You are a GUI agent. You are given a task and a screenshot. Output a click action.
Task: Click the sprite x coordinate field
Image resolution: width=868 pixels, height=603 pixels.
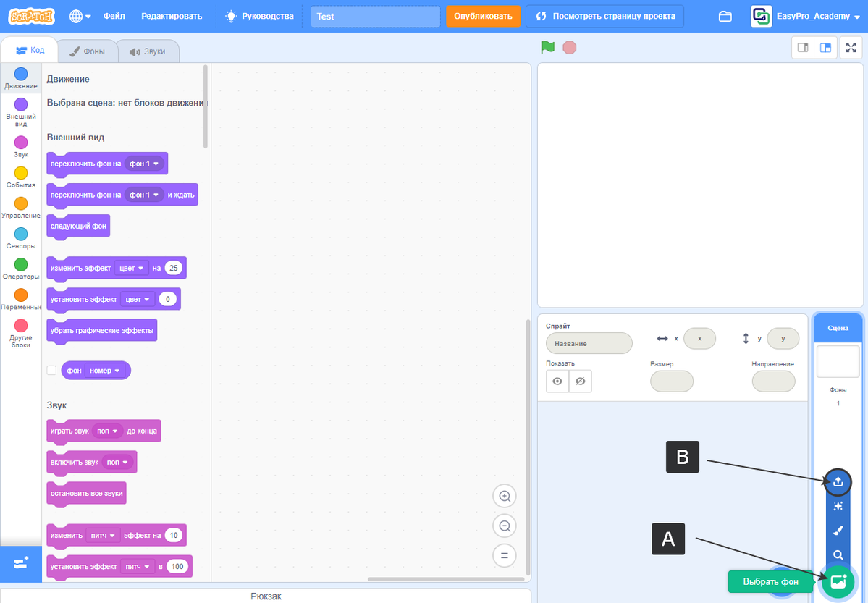click(700, 338)
